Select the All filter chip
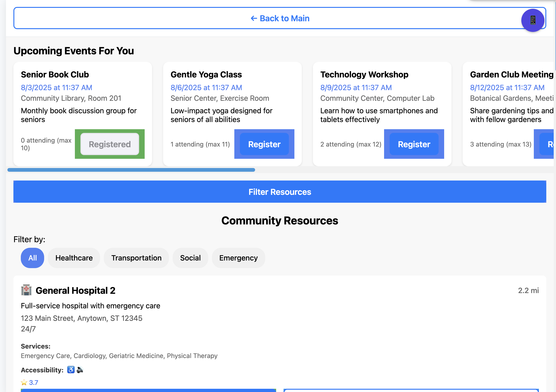This screenshot has height=392, width=556. point(32,258)
